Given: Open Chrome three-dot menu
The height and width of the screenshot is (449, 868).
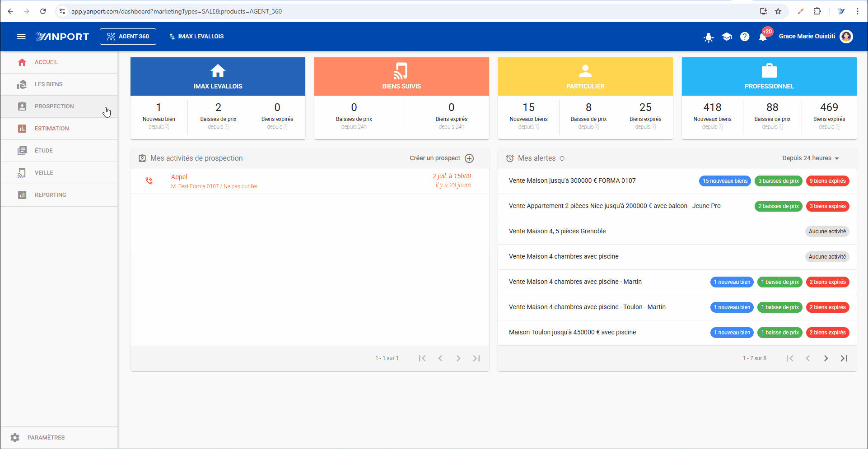Looking at the screenshot, I should (x=857, y=11).
